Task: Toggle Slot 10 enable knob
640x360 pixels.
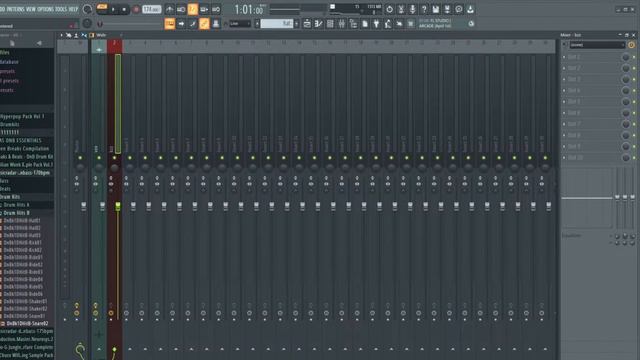Action: (625, 158)
